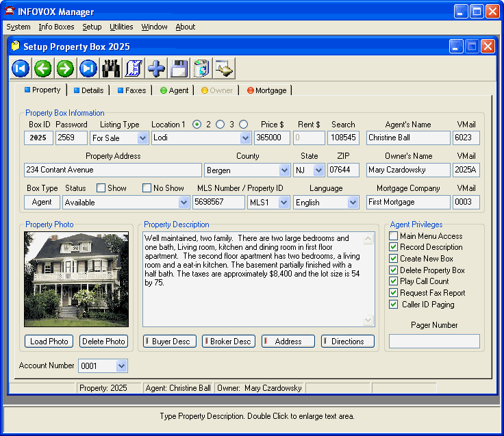Select the Property tab
The height and width of the screenshot is (436, 504).
42,90
